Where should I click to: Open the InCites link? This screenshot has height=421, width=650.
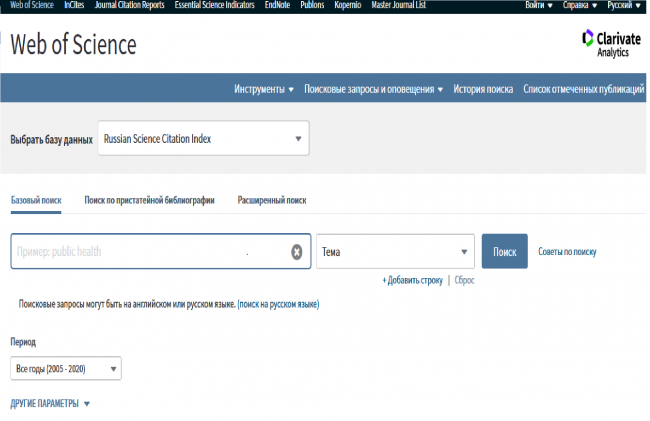74,5
